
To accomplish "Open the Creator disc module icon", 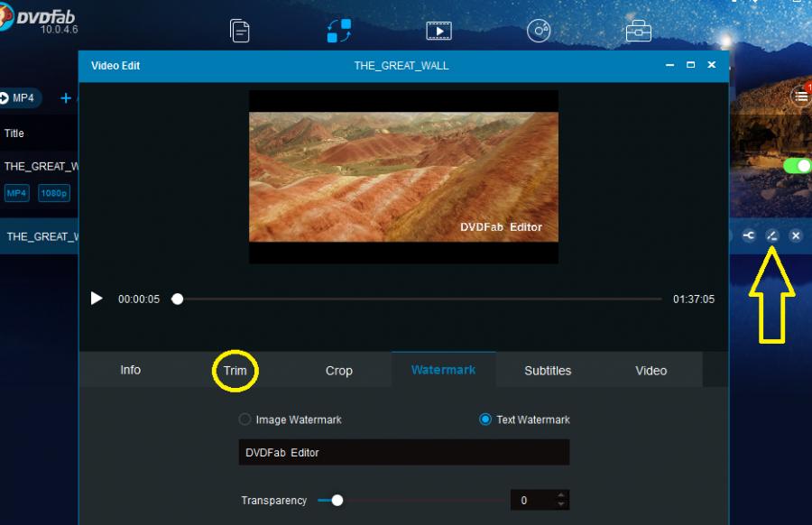I will click(539, 31).
